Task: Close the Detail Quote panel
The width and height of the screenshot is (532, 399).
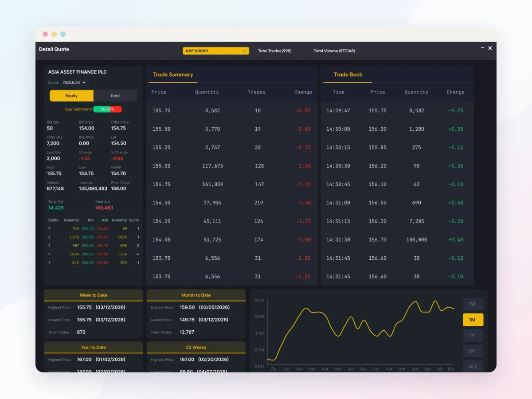Action: (490, 48)
